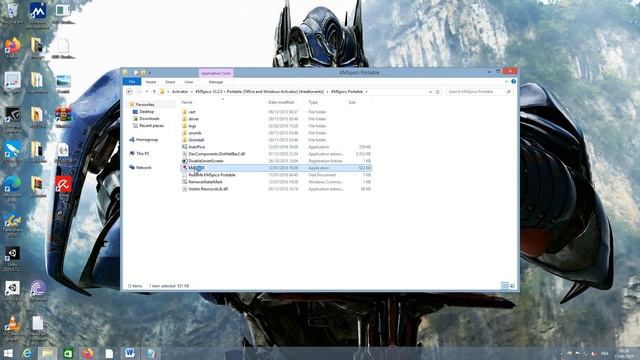The image size is (640, 360).
Task: Select Vestris.ResourceLib.dll file
Action: coord(208,189)
